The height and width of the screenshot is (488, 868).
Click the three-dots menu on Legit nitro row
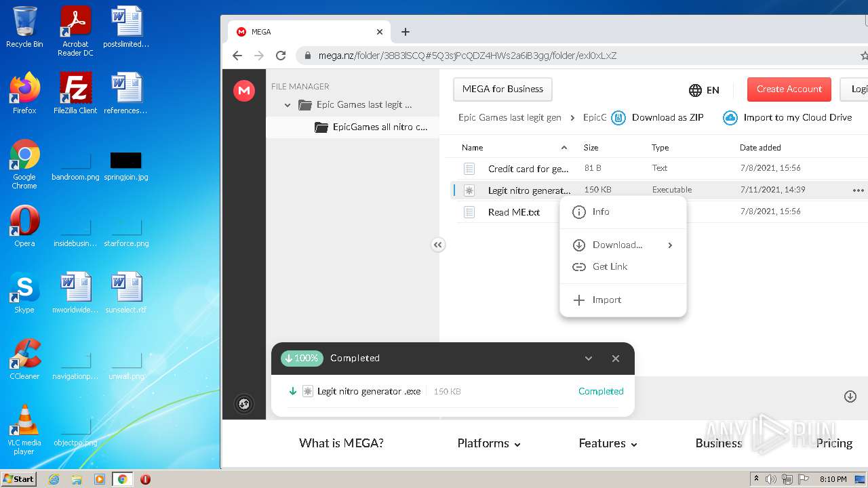pos(858,190)
